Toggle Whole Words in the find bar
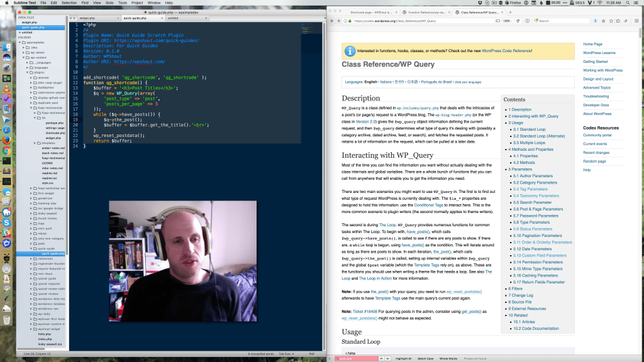The image size is (644, 362). coord(448,358)
